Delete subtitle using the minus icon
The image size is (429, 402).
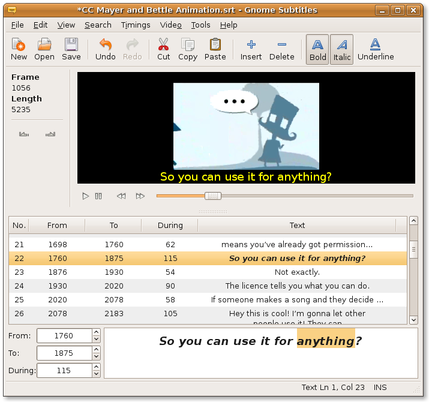(282, 45)
